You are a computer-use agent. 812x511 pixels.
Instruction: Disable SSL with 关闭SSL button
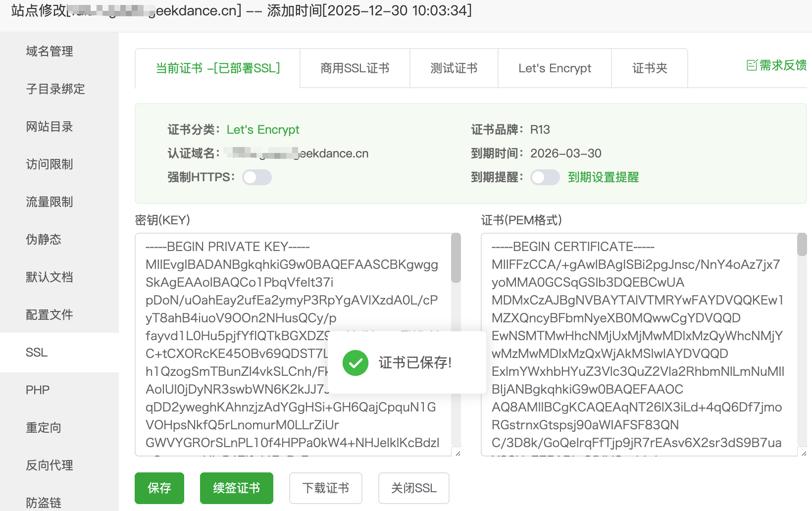pos(413,488)
